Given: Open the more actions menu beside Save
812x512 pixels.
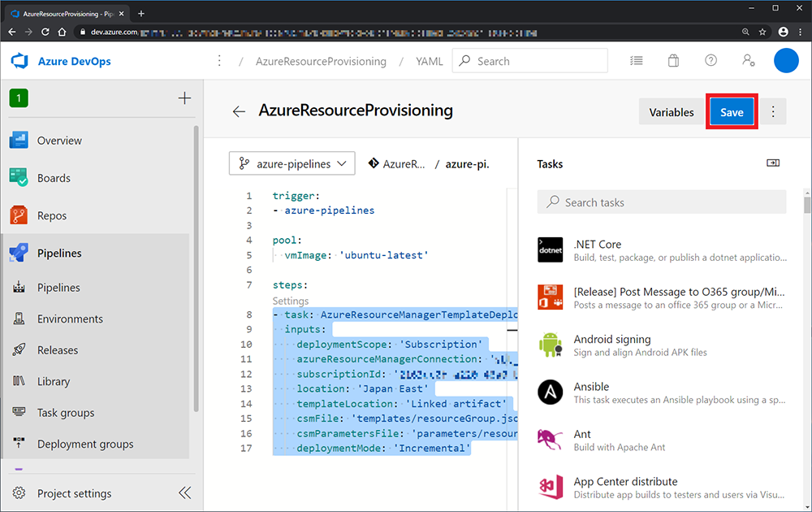Looking at the screenshot, I should [x=773, y=112].
